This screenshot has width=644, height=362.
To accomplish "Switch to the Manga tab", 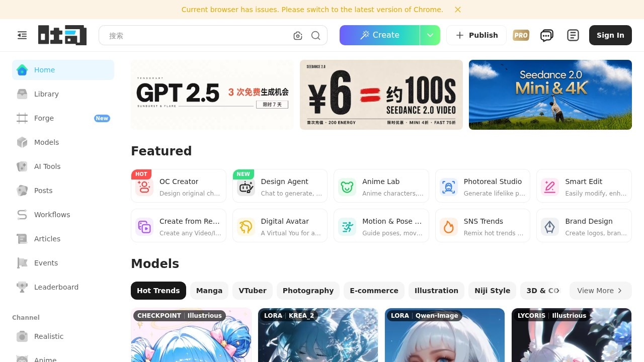I will click(x=209, y=291).
